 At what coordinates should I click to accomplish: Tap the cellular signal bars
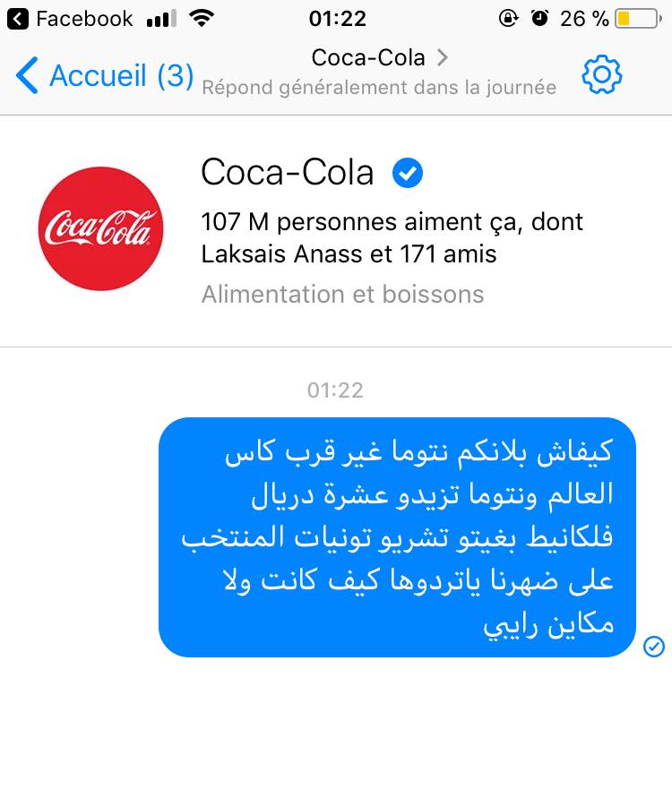click(x=161, y=19)
